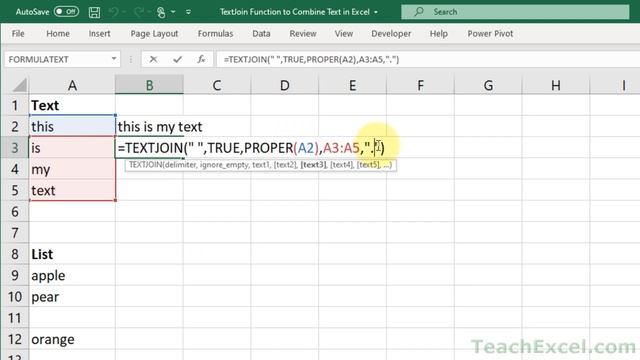Open the workbook title dropdown arrow
This screenshot has width=640, height=360.
(x=376, y=12)
